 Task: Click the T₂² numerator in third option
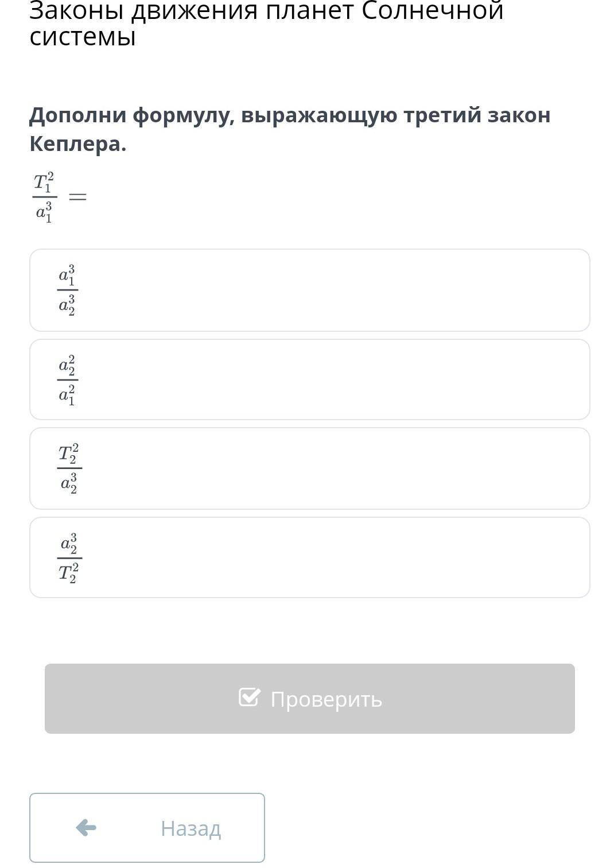[69, 454]
